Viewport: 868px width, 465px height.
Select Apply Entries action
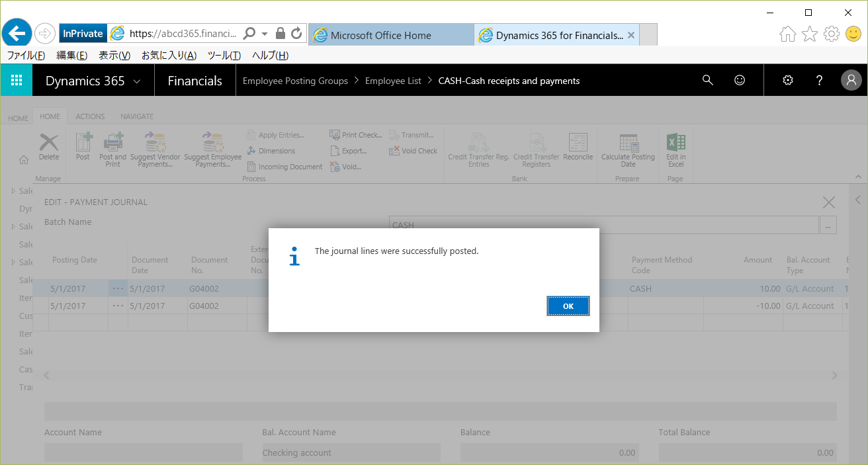(275, 135)
